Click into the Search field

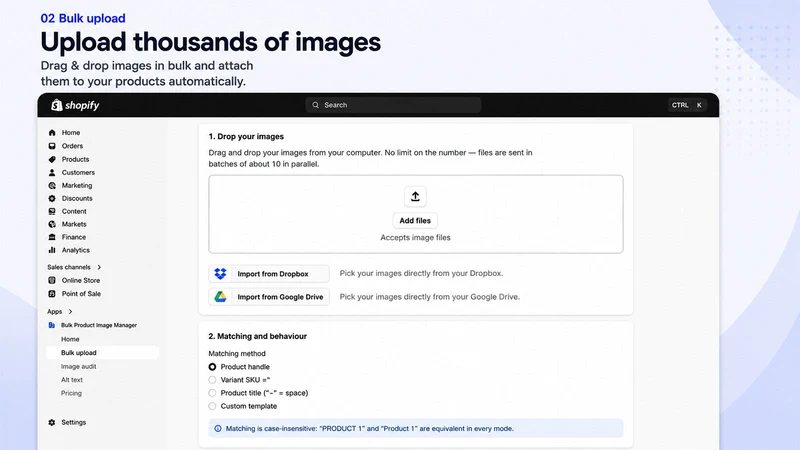coord(393,105)
